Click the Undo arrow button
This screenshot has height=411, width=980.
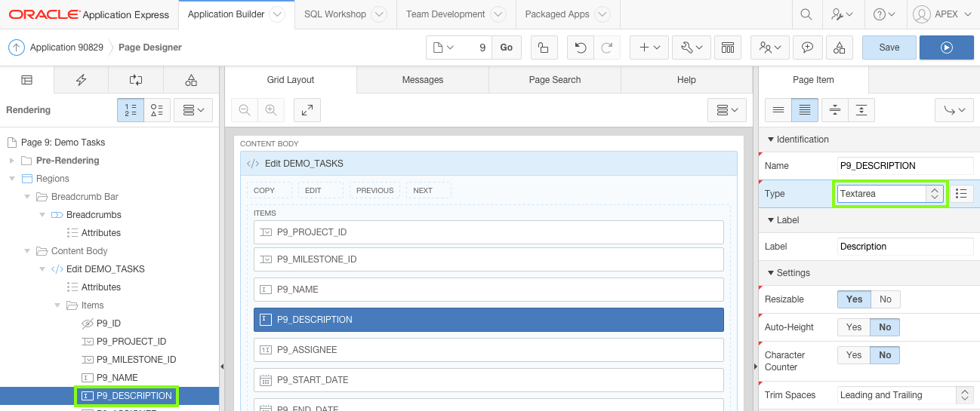tap(580, 48)
